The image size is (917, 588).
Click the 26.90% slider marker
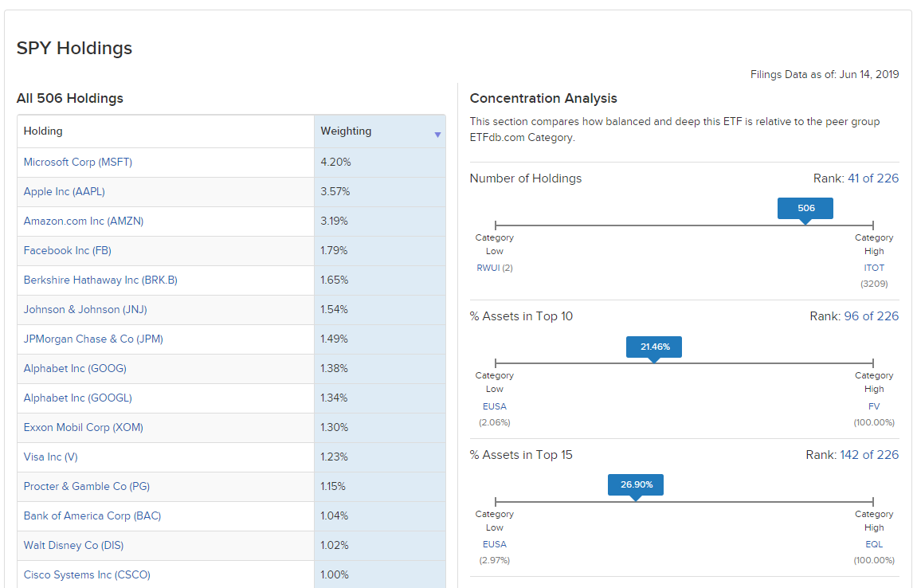tap(636, 485)
